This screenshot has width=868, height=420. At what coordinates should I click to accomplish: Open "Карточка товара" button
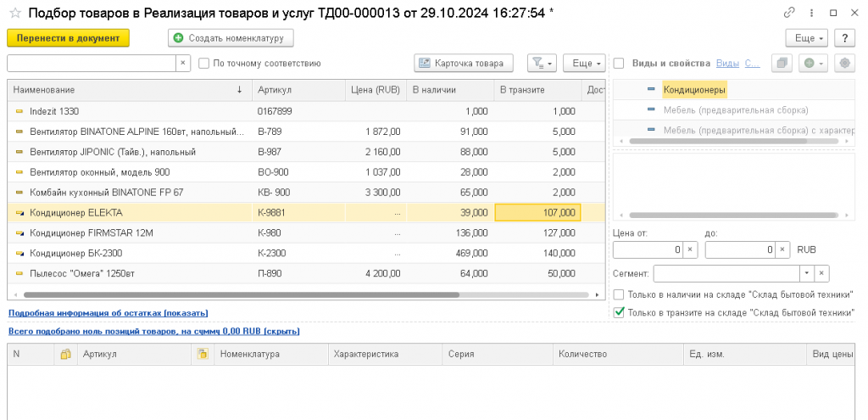[x=464, y=63]
